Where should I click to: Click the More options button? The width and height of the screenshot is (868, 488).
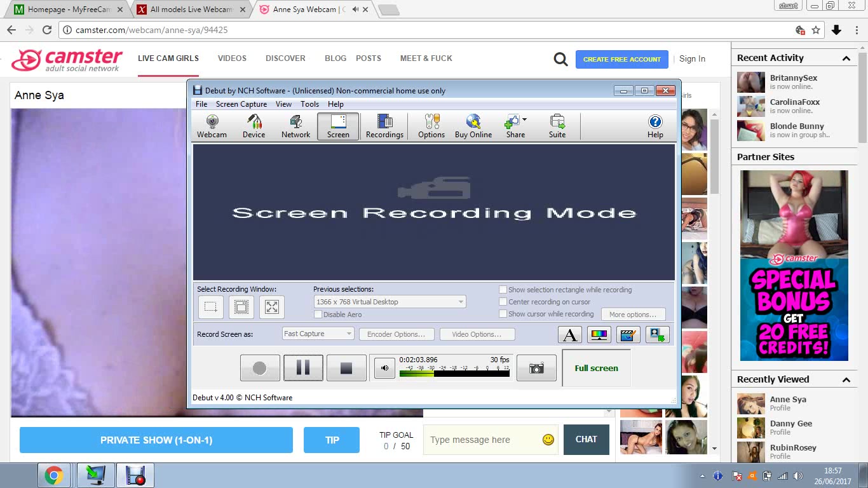pos(632,315)
